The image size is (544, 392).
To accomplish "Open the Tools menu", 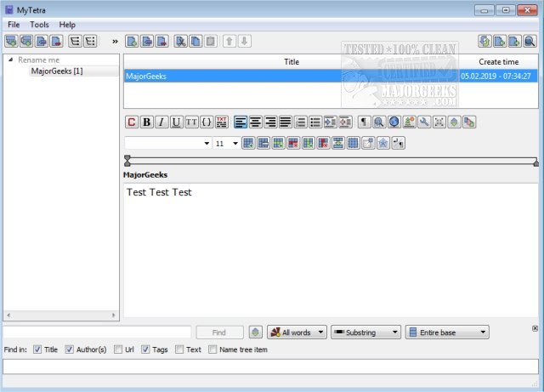I will coord(39,25).
